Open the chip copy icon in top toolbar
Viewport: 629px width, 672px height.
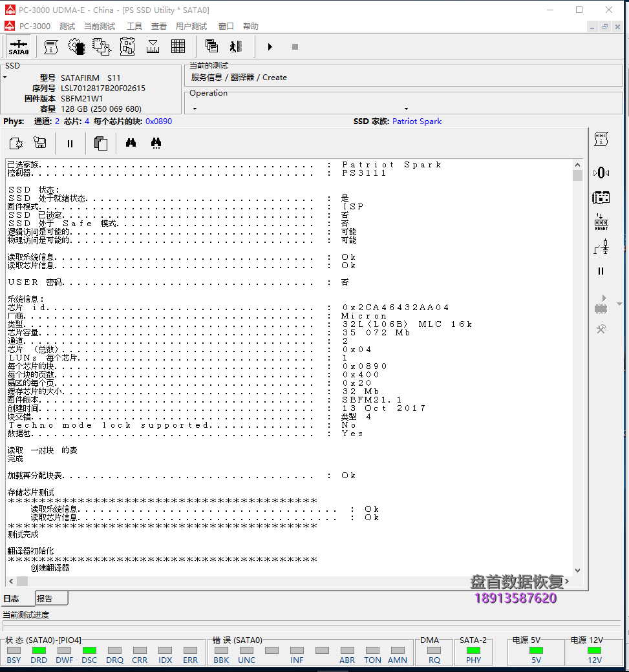point(101,47)
